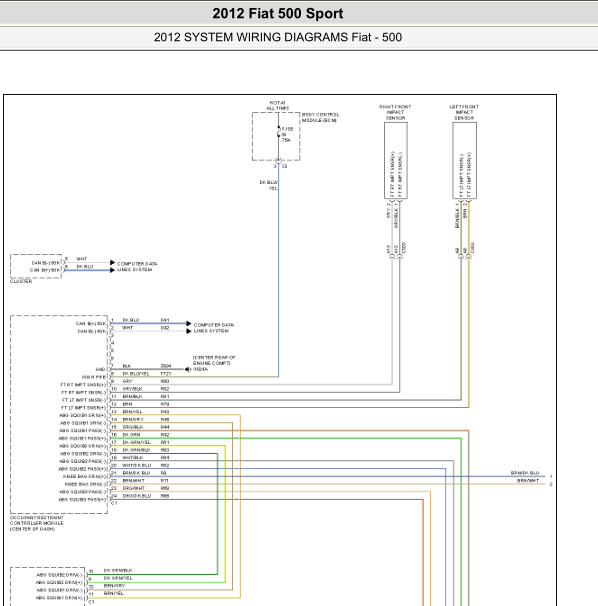Click 'FT RT IMPT SNSR(+)' label in the controller module
This screenshot has width=598, height=606.
pyautogui.click(x=83, y=385)
